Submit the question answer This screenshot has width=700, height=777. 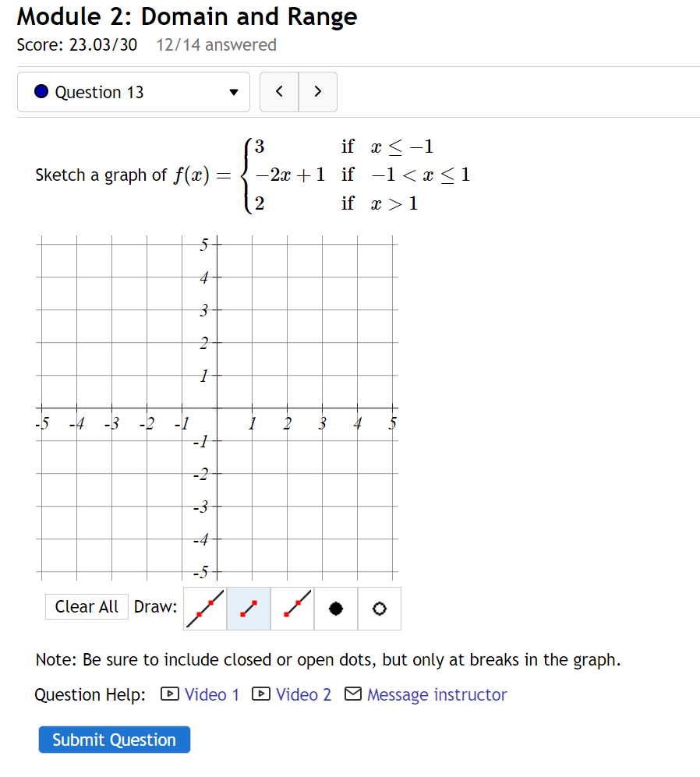114,740
